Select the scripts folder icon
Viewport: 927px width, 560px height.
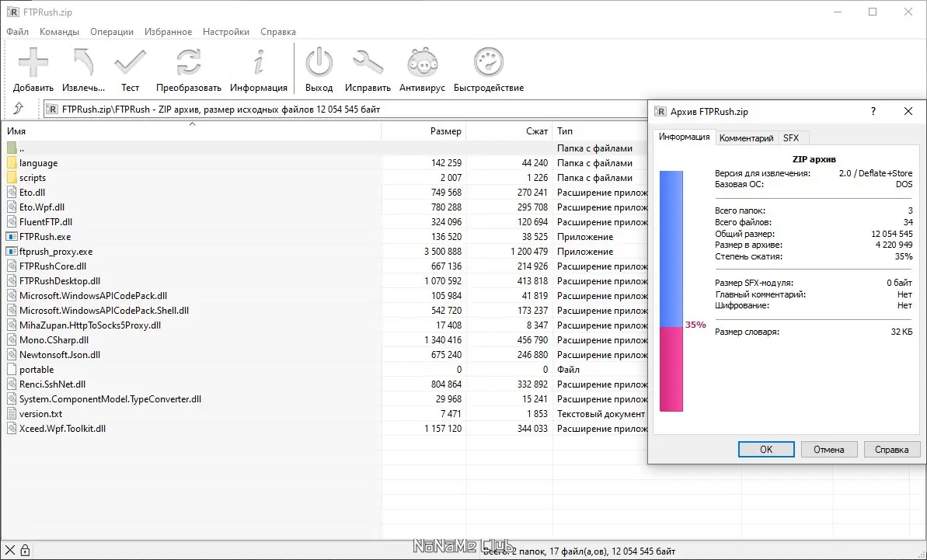tap(12, 178)
